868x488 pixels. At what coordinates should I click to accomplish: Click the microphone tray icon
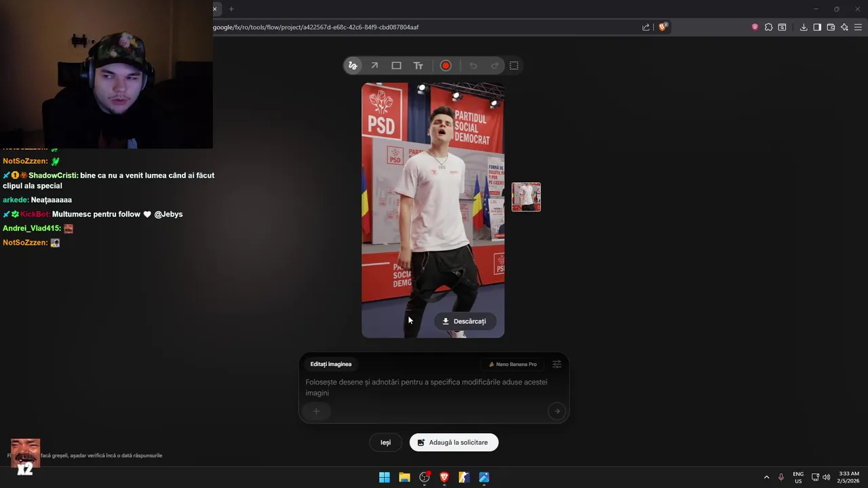(x=781, y=477)
